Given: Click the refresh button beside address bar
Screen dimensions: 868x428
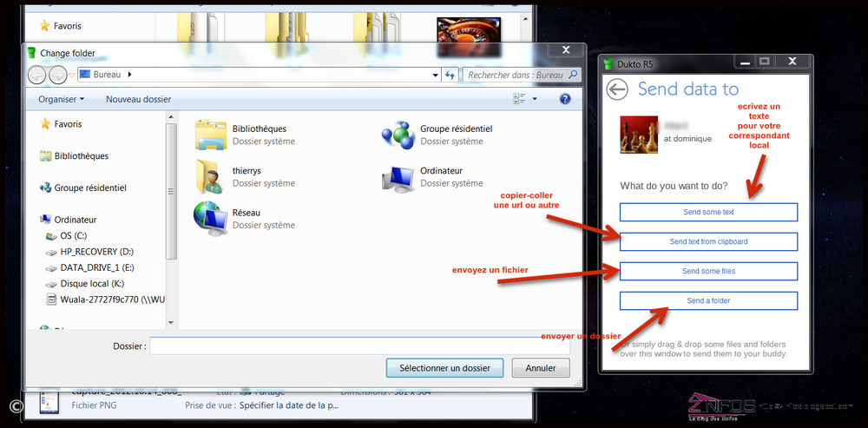Looking at the screenshot, I should (x=450, y=75).
